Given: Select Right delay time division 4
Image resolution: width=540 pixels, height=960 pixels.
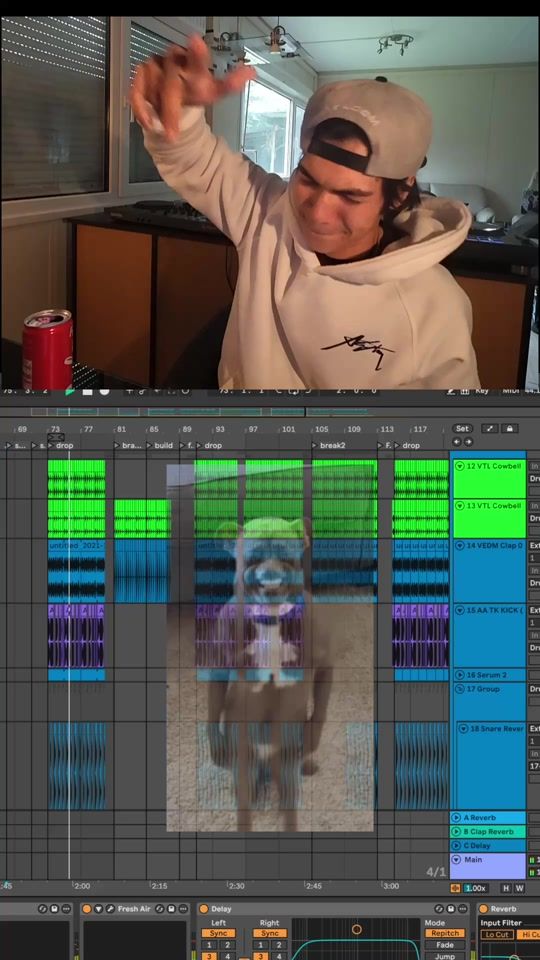Looking at the screenshot, I should tap(278, 956).
